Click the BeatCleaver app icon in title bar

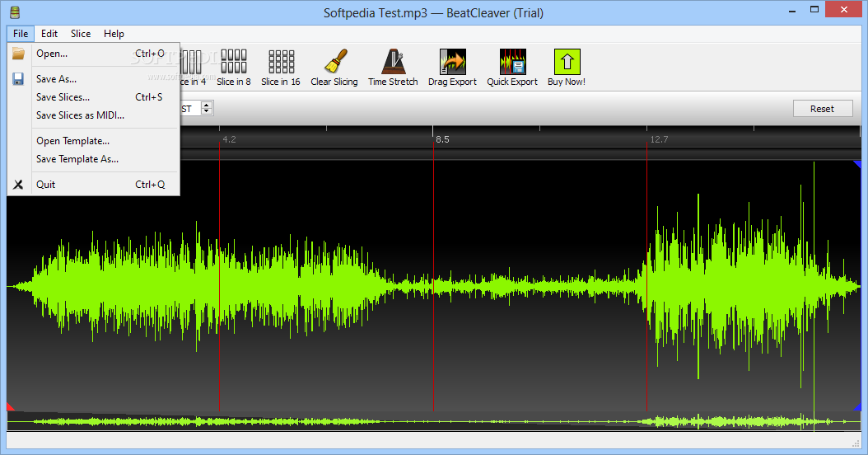(x=15, y=12)
